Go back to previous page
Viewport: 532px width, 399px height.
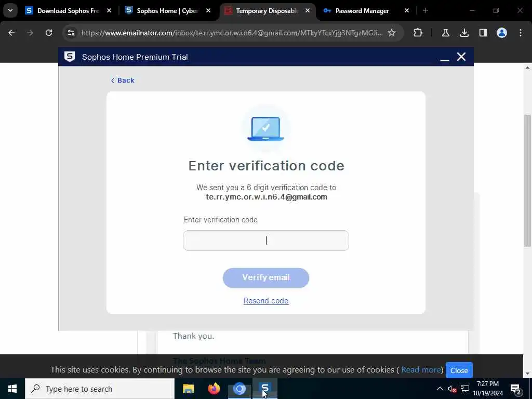11,33
